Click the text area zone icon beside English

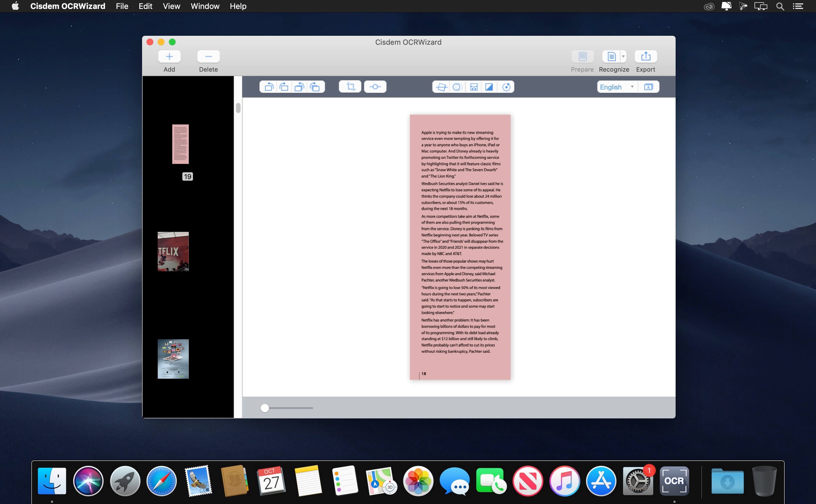pyautogui.click(x=648, y=87)
